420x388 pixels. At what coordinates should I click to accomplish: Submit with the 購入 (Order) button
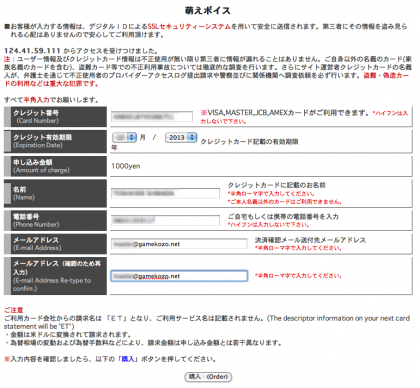(x=208, y=377)
